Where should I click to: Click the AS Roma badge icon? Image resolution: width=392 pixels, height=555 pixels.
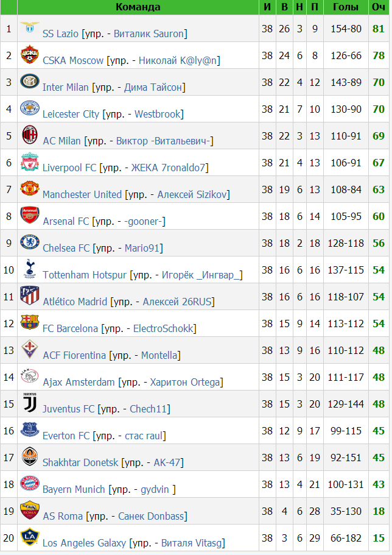30,510
